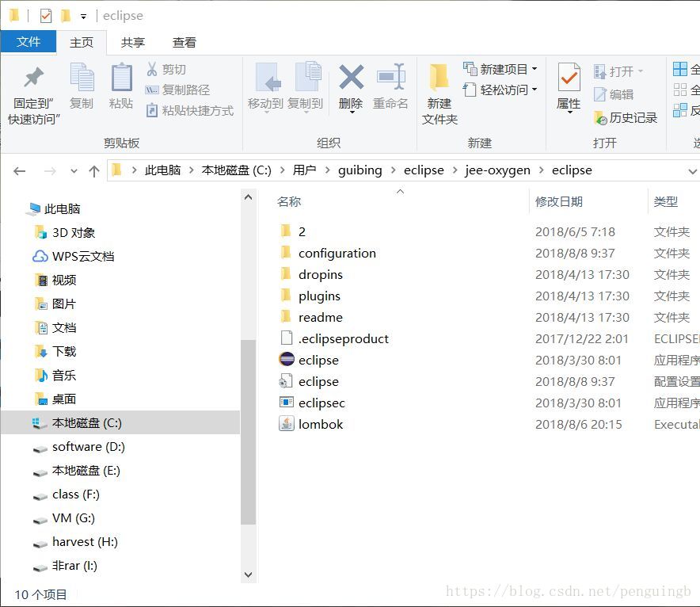
Task: Click the eclipse configuration settings file icon
Action: [286, 381]
